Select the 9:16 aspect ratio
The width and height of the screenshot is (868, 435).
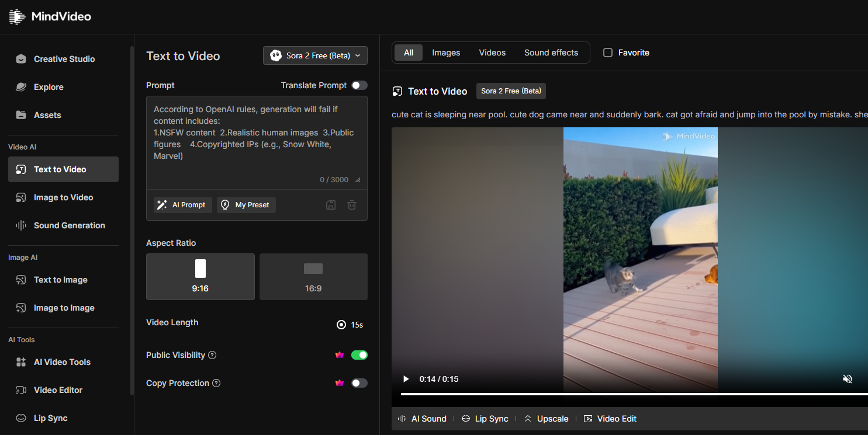(x=200, y=277)
